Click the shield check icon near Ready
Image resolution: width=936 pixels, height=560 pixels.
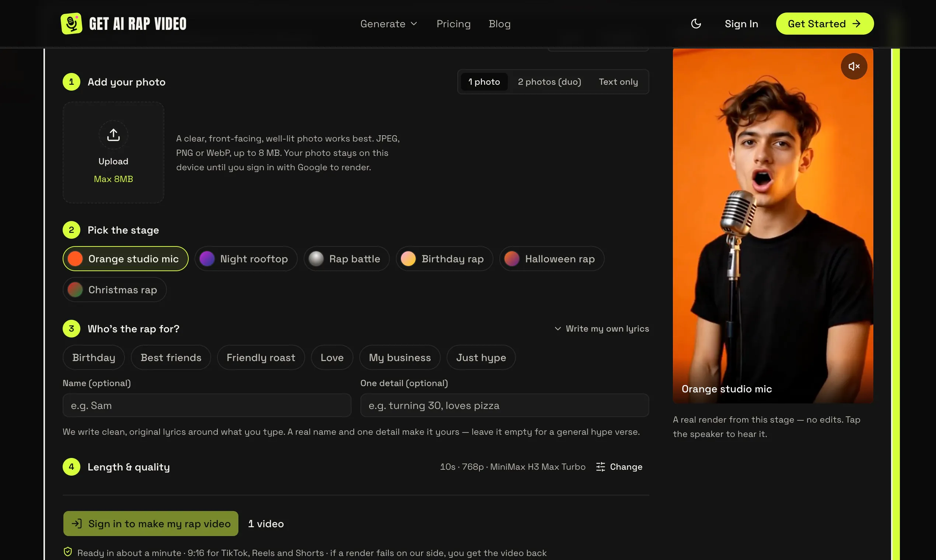tap(68, 552)
